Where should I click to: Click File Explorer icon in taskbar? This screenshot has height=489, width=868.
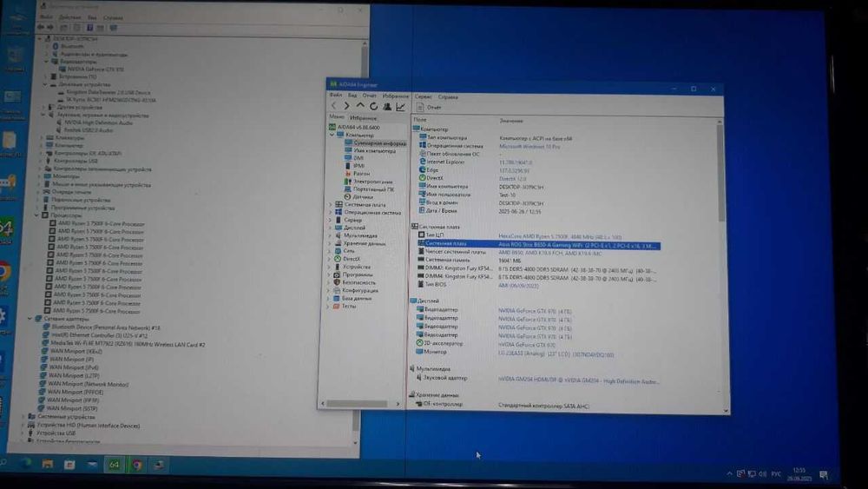(x=48, y=464)
